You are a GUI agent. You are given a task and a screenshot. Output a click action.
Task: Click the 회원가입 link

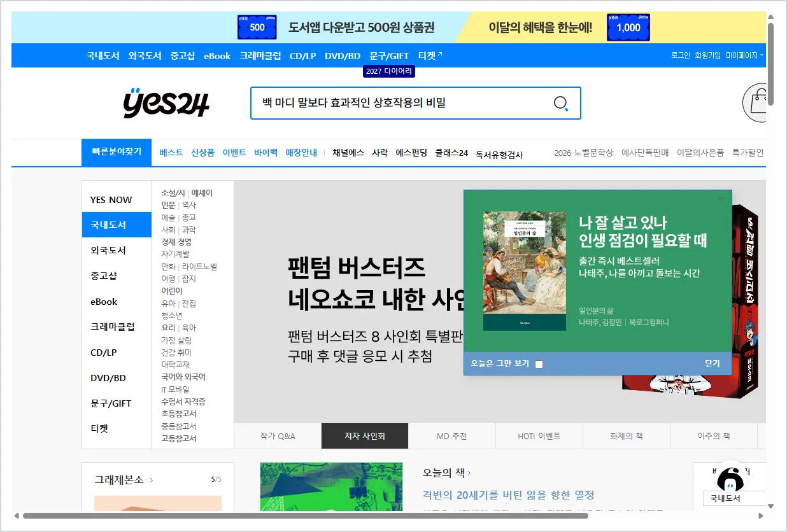pyautogui.click(x=708, y=55)
